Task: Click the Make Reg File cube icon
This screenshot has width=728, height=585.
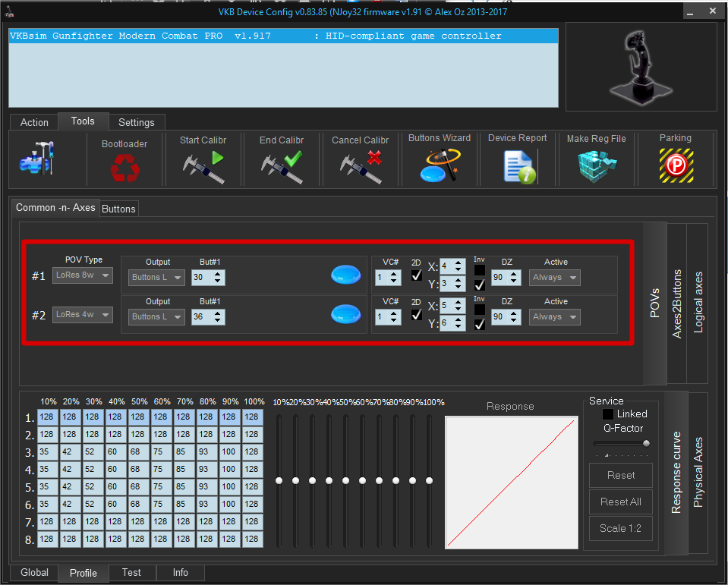Action: (597, 166)
